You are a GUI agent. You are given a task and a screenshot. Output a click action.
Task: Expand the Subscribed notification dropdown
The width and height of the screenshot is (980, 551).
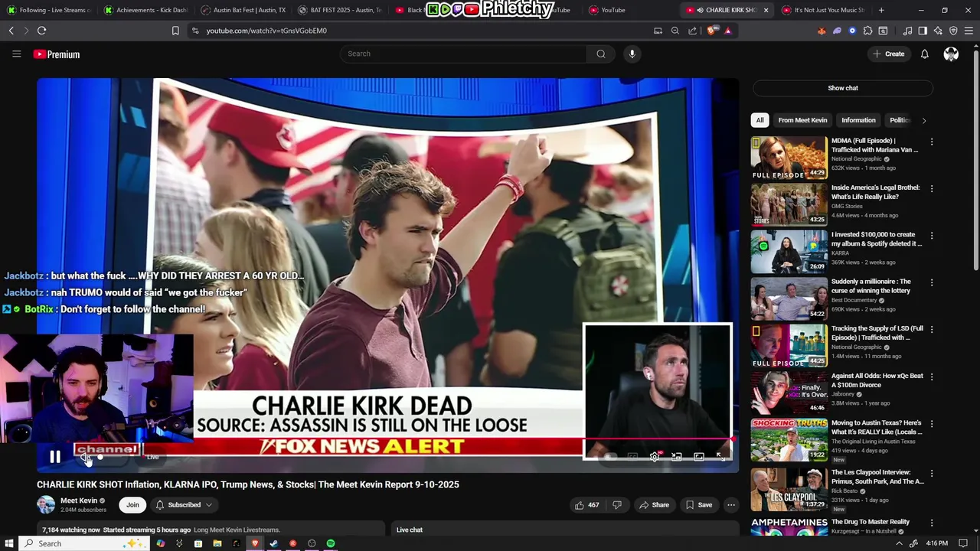coord(184,505)
